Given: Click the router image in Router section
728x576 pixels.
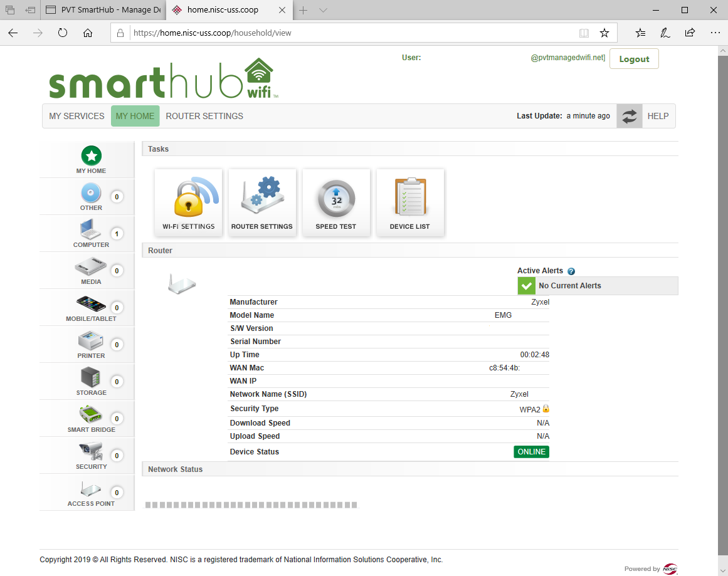Looking at the screenshot, I should coord(182,283).
